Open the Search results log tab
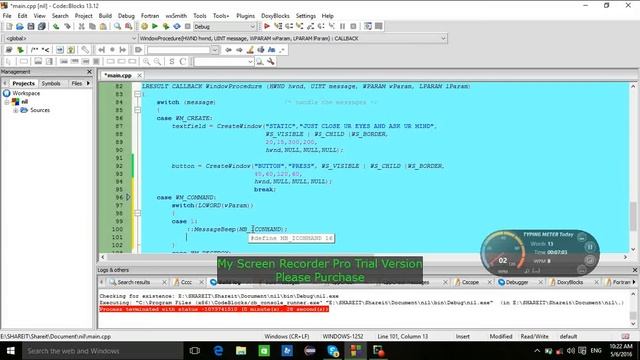 [x=133, y=282]
